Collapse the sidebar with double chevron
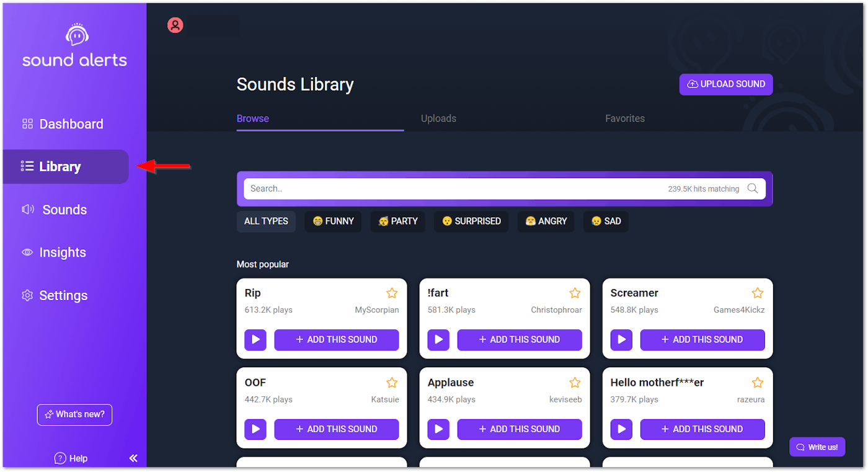This screenshot has height=472, width=868. [x=133, y=458]
